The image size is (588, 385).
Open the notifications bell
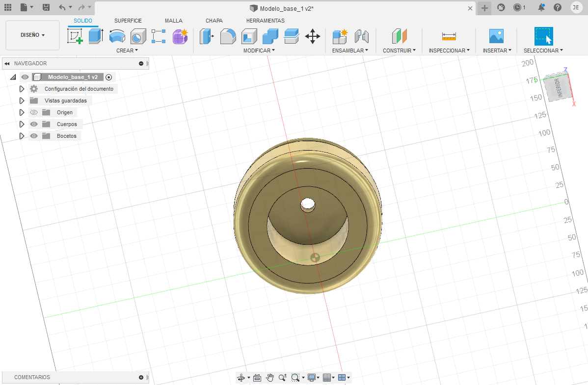tap(541, 7)
